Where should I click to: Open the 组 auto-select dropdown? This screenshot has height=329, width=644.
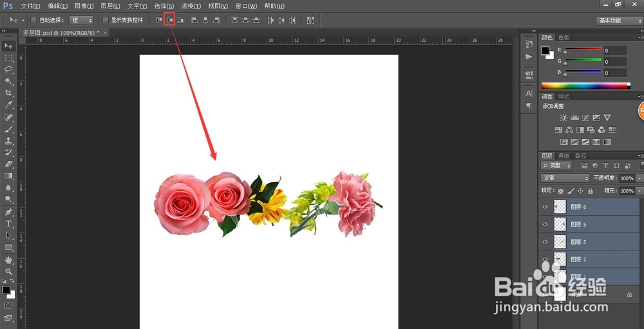pos(82,21)
